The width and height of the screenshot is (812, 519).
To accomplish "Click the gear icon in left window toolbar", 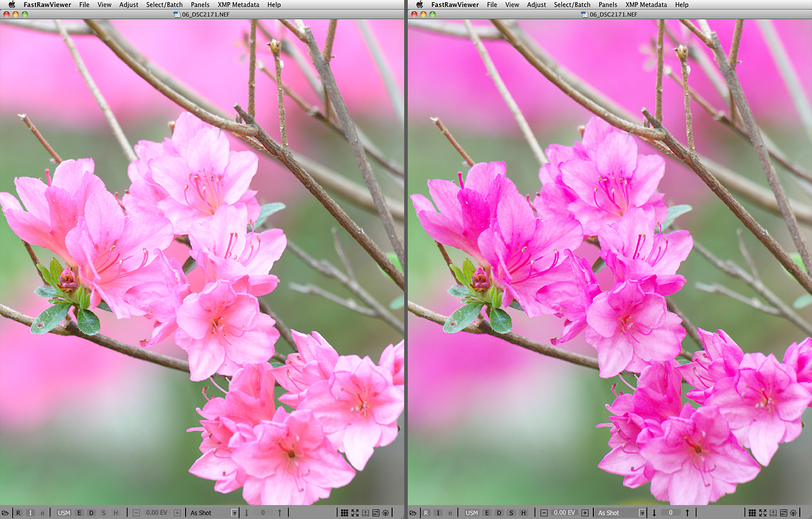I will click(x=386, y=513).
